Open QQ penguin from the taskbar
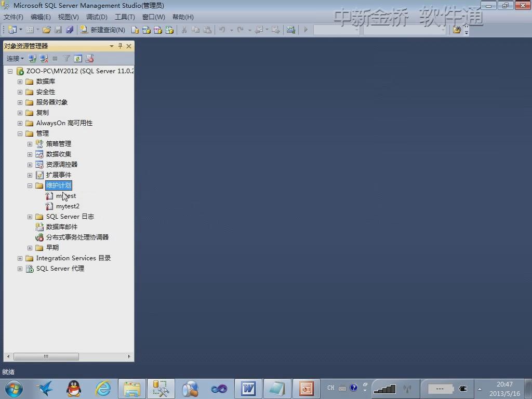Image resolution: width=532 pixels, height=399 pixels. click(74, 389)
